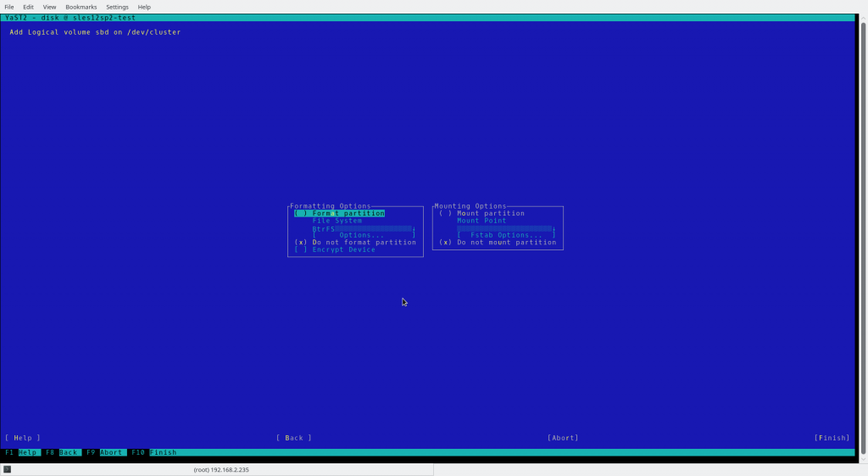This screenshot has height=476, width=868.
Task: Select the (root) 192.168.2.235 session tab
Action: 222,469
